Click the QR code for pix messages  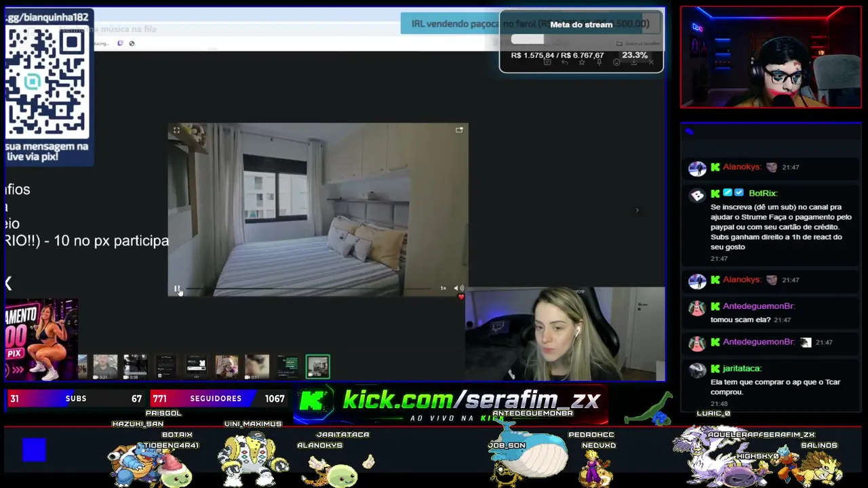tap(47, 81)
